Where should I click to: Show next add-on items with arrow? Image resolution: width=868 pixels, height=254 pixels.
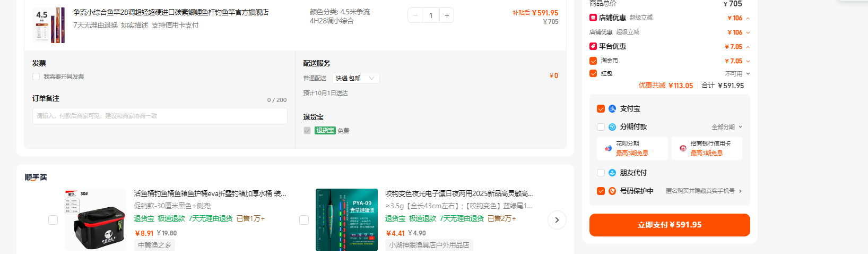click(x=557, y=220)
